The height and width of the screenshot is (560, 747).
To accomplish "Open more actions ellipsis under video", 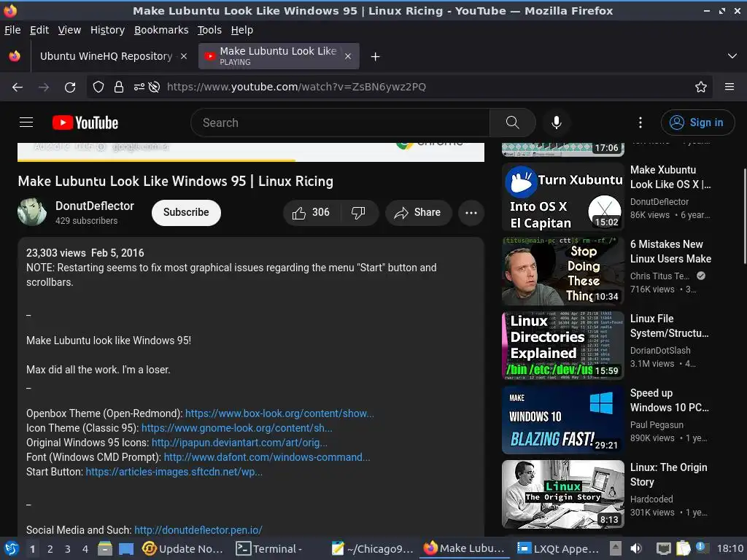I will click(x=471, y=212).
